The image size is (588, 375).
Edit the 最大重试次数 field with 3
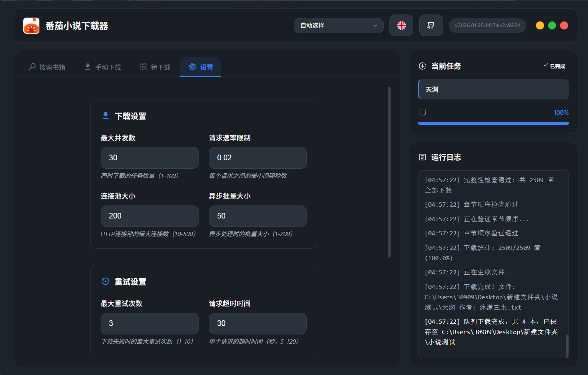(x=150, y=324)
